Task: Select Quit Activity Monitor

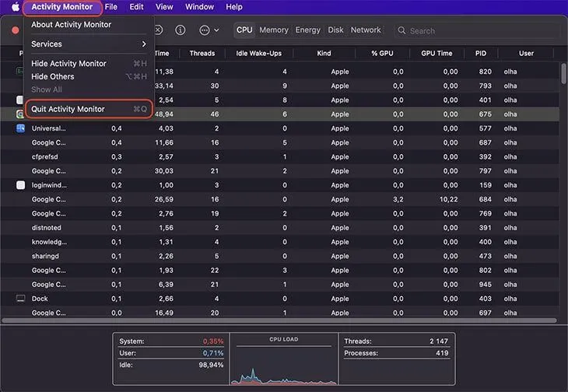Action: pyautogui.click(x=89, y=109)
